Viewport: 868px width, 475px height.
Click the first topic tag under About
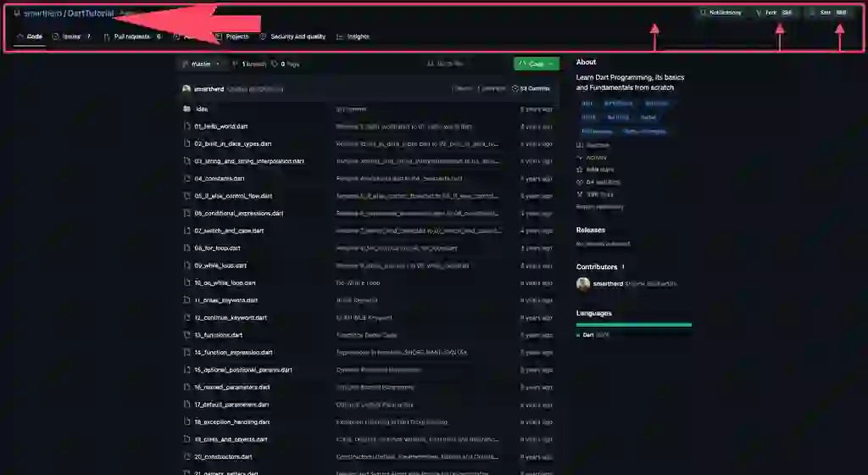point(587,103)
